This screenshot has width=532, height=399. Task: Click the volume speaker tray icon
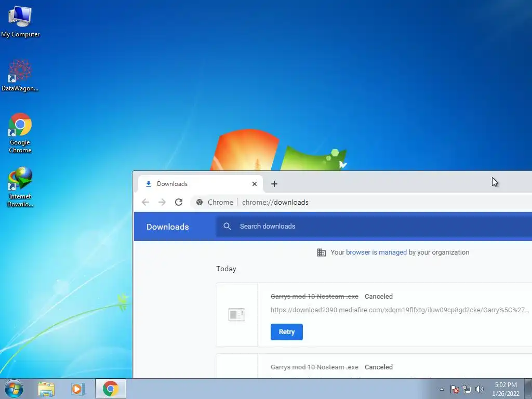click(x=480, y=389)
